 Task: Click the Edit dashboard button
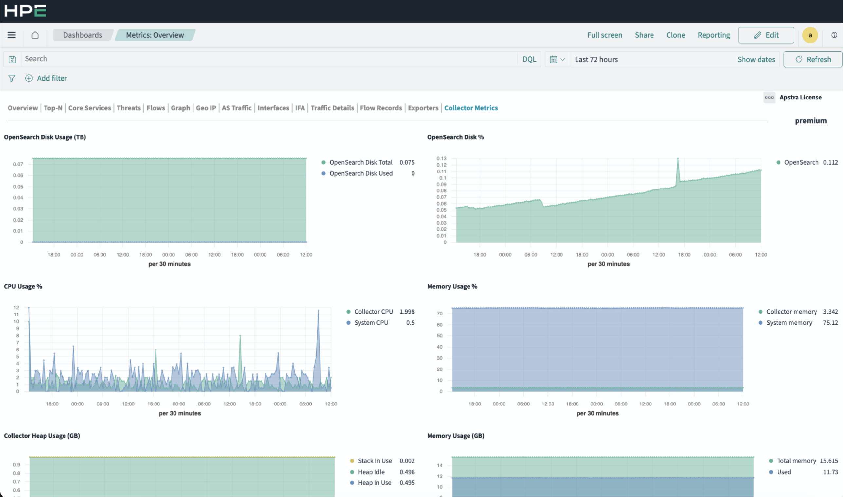pyautogui.click(x=766, y=35)
